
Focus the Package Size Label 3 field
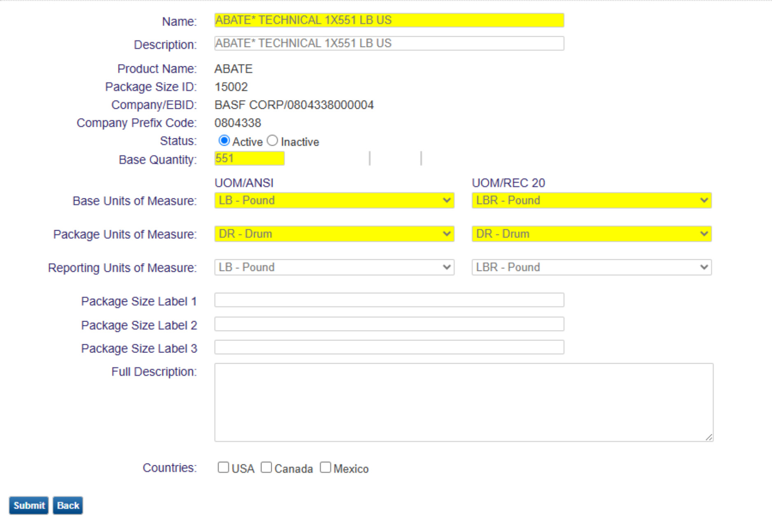pos(389,348)
